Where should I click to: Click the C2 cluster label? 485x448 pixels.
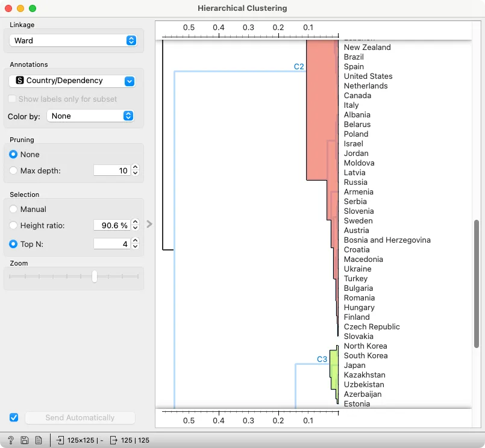[x=298, y=66]
